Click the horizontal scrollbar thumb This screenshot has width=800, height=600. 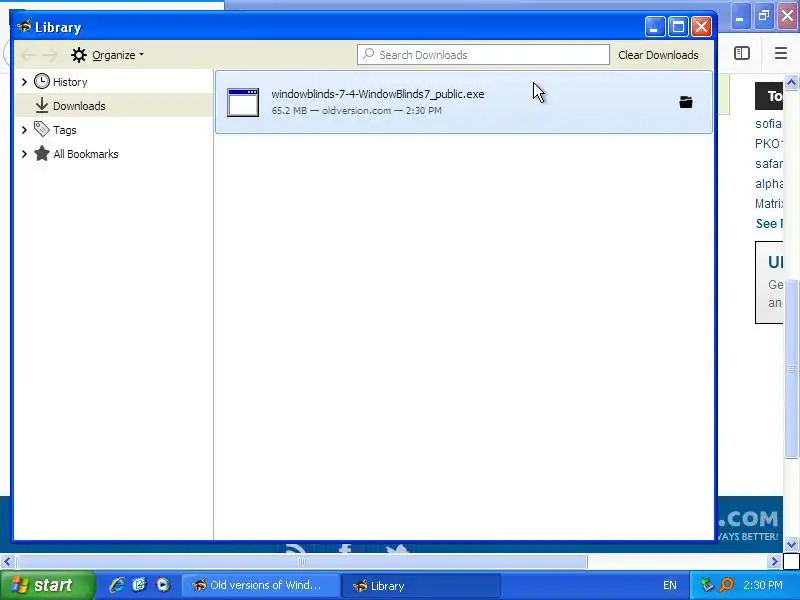pyautogui.click(x=302, y=562)
